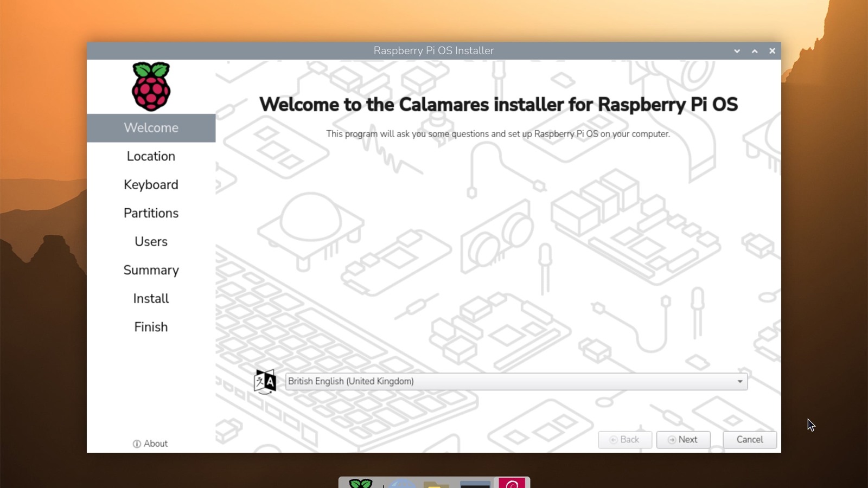Maximize the installer window
The width and height of the screenshot is (868, 488).
pyautogui.click(x=755, y=51)
